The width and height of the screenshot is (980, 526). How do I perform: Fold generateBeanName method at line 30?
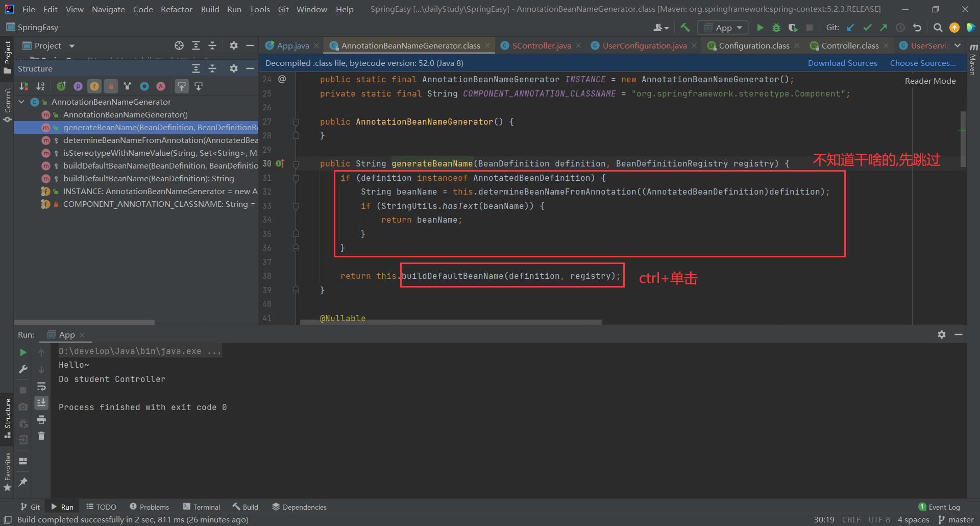pyautogui.click(x=296, y=164)
